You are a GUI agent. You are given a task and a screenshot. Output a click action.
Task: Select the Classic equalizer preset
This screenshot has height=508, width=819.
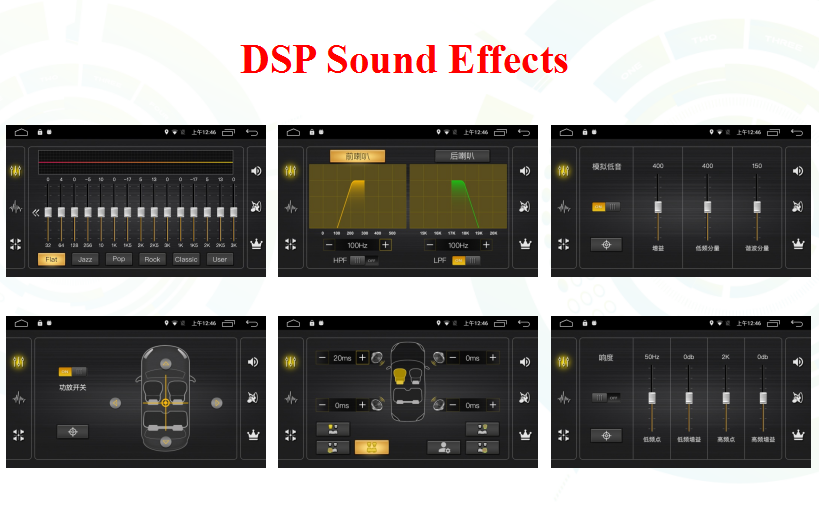[186, 259]
